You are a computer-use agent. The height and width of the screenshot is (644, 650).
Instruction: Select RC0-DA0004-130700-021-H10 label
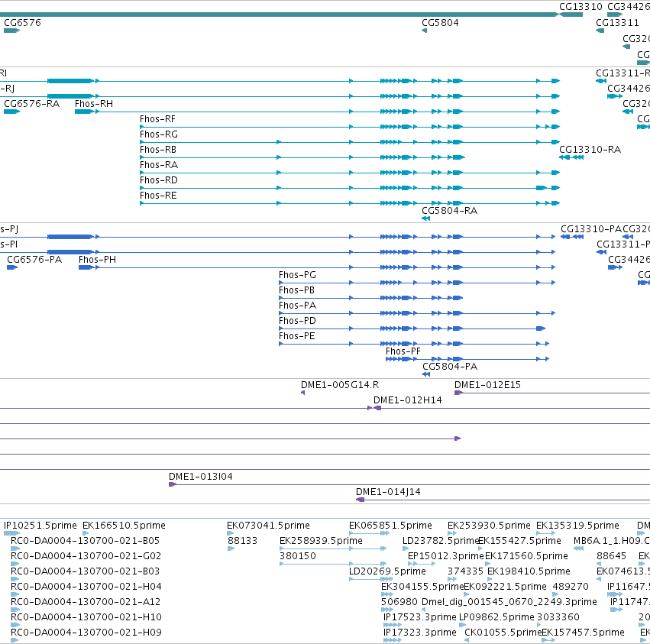click(86, 617)
